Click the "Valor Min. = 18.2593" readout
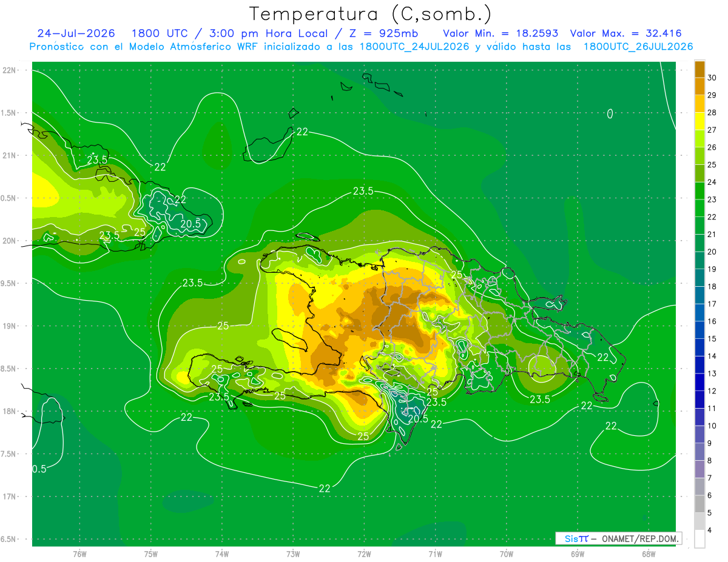728x562 pixels. [x=500, y=34]
